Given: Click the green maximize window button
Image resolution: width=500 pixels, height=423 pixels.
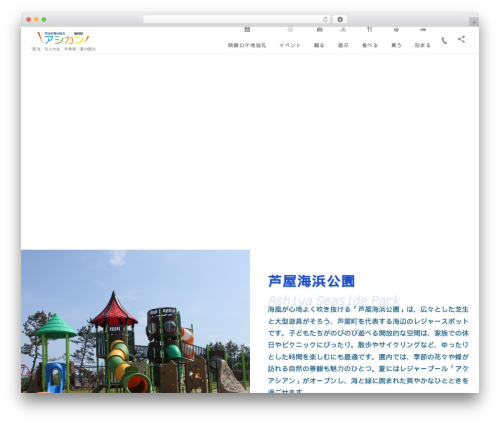Looking at the screenshot, I should click(x=44, y=19).
